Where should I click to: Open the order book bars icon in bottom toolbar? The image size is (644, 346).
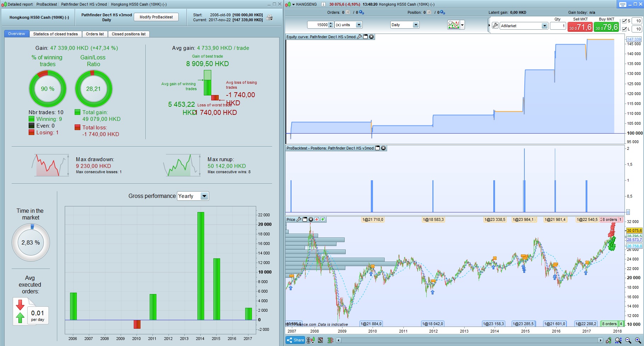tap(330, 340)
